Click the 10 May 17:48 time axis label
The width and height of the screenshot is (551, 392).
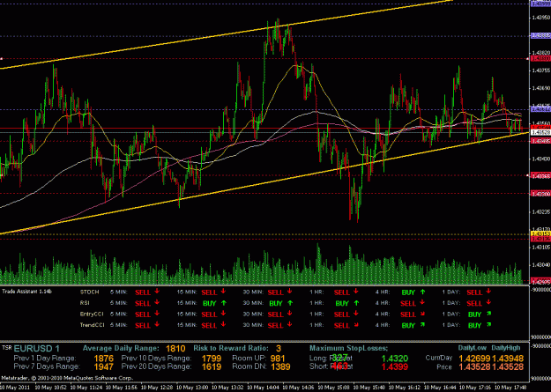[509, 387]
